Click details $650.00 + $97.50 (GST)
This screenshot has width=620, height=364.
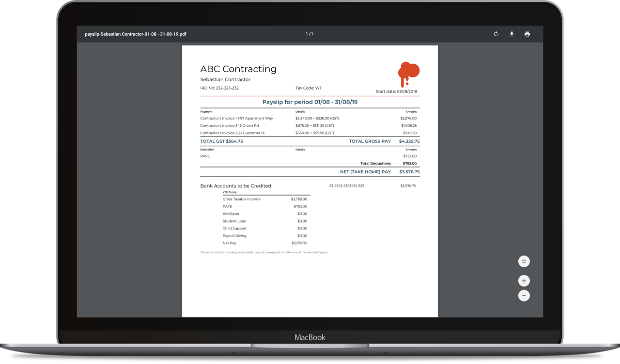pos(315,133)
